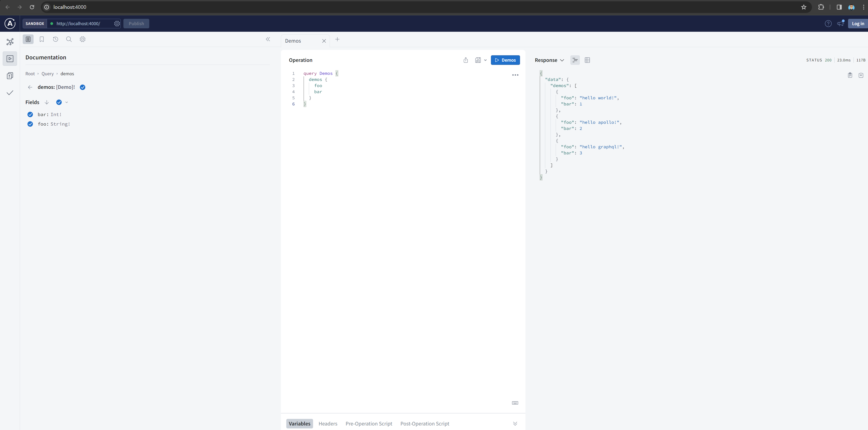View operation history
Screen dimensions: 868x430
[x=55, y=39]
